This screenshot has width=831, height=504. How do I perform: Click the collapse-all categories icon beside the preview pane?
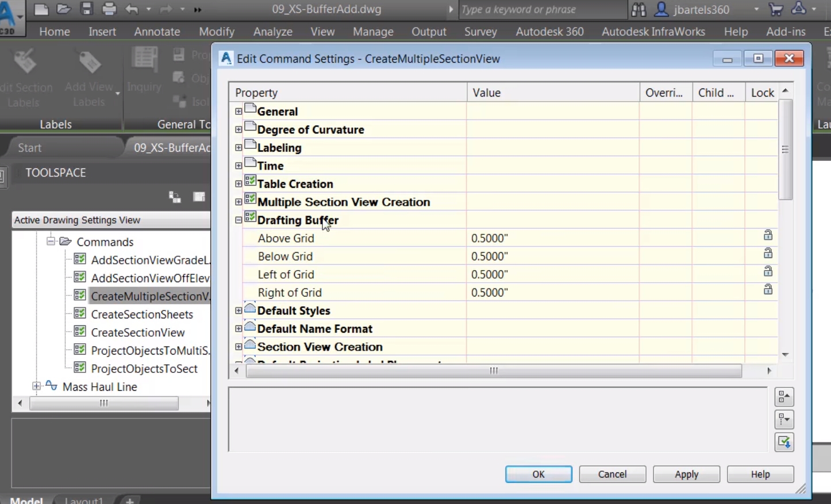pos(784,397)
